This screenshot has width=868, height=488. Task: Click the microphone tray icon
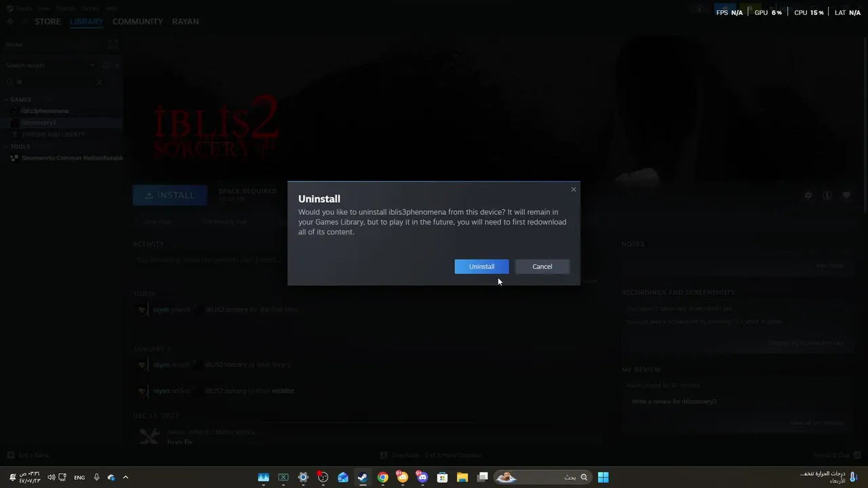pos(96,477)
